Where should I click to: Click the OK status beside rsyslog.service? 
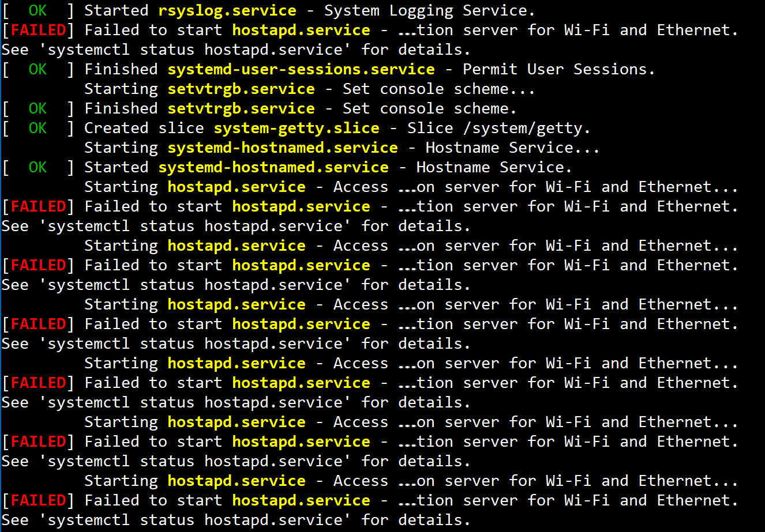pos(38,10)
